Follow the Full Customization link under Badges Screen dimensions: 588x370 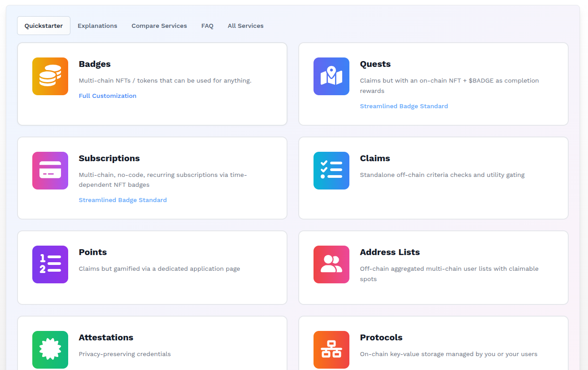point(108,96)
